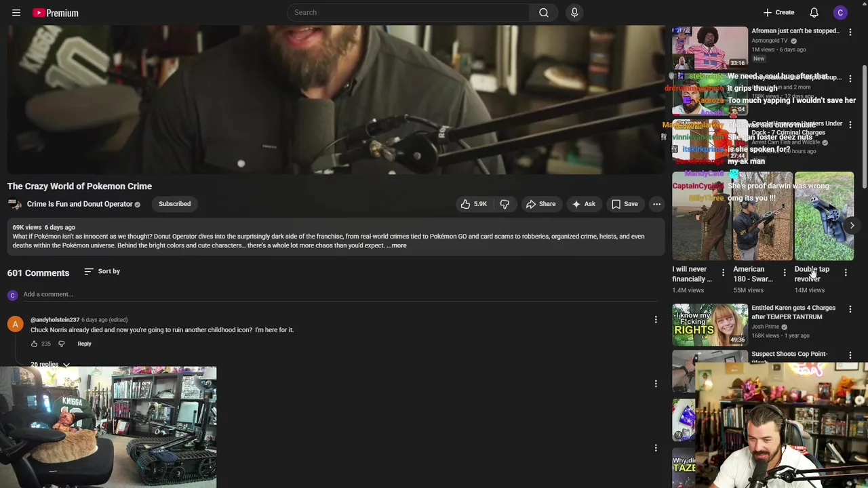Open Double tap revolver short
The width and height of the screenshot is (868, 488).
pyautogui.click(x=824, y=216)
